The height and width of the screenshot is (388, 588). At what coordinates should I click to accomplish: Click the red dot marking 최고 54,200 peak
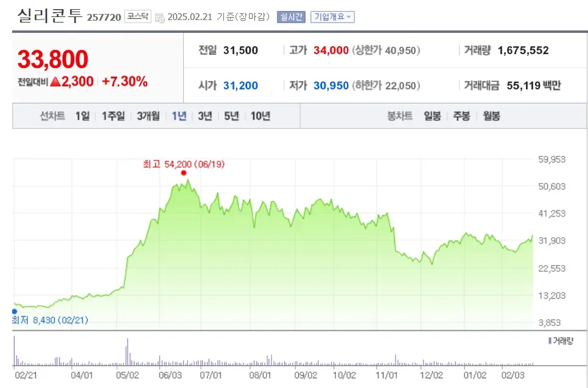pyautogui.click(x=183, y=173)
